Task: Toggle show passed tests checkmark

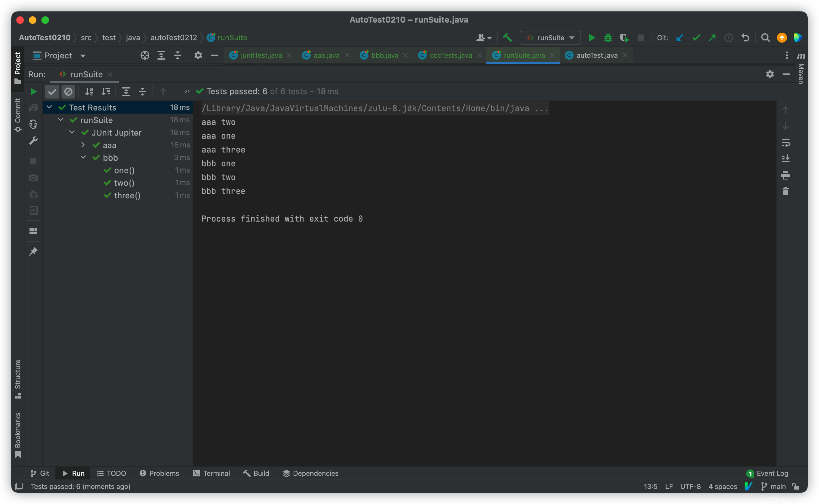Action: click(x=52, y=91)
